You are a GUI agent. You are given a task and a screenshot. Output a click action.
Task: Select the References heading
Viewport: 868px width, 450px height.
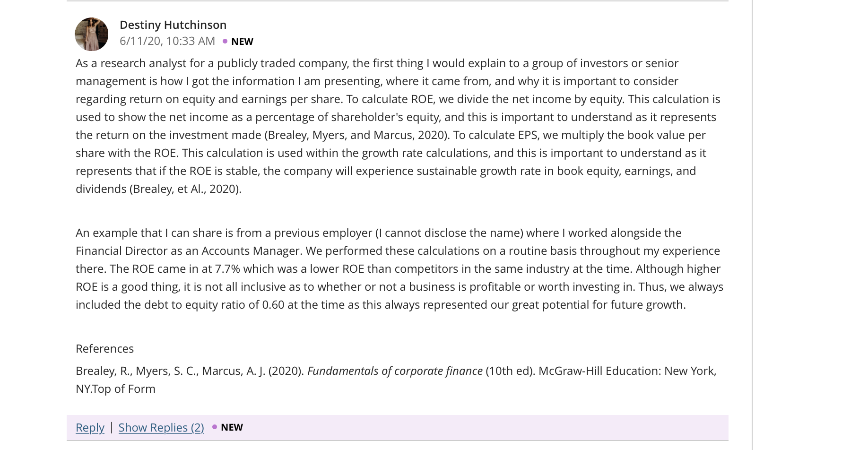click(104, 348)
